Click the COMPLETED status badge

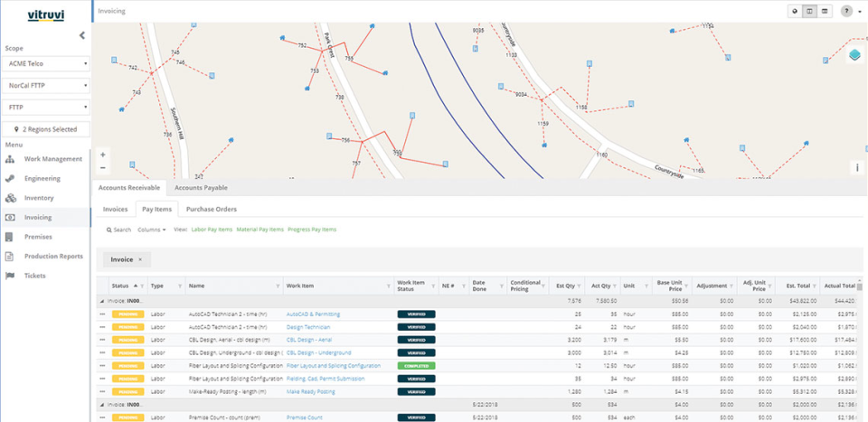(x=416, y=366)
